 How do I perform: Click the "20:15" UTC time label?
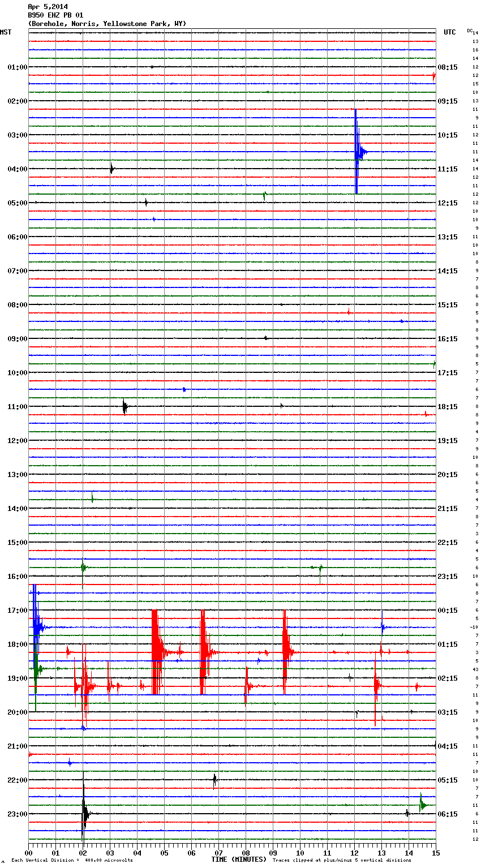448,475
